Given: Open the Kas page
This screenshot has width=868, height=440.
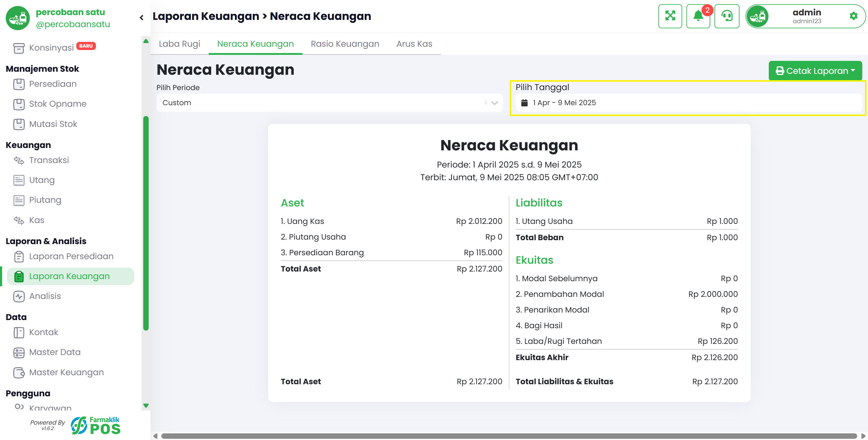Looking at the screenshot, I should click(x=37, y=221).
